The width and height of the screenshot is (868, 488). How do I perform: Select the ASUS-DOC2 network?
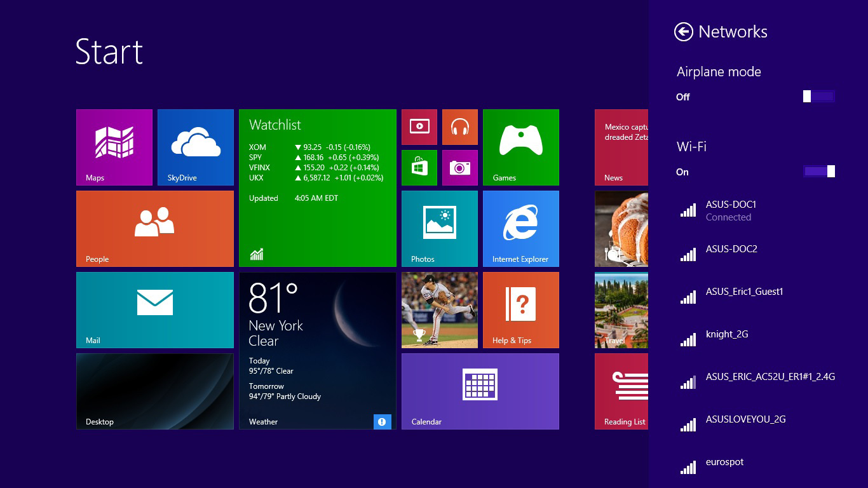pos(759,253)
